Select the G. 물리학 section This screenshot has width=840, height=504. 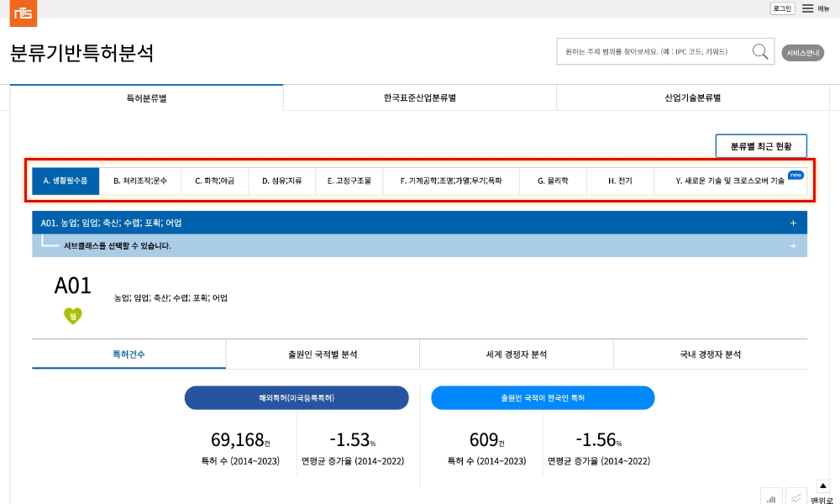point(553,181)
